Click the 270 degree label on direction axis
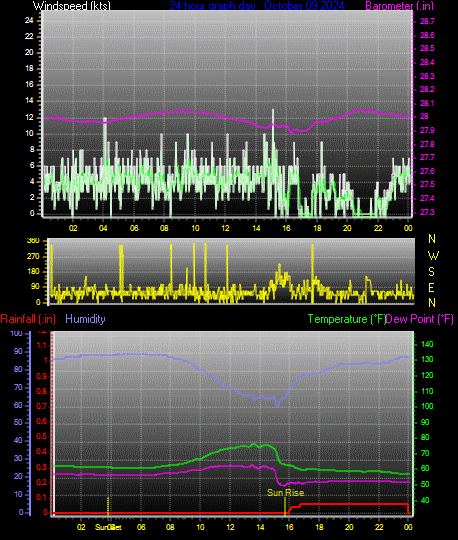 pos(33,256)
